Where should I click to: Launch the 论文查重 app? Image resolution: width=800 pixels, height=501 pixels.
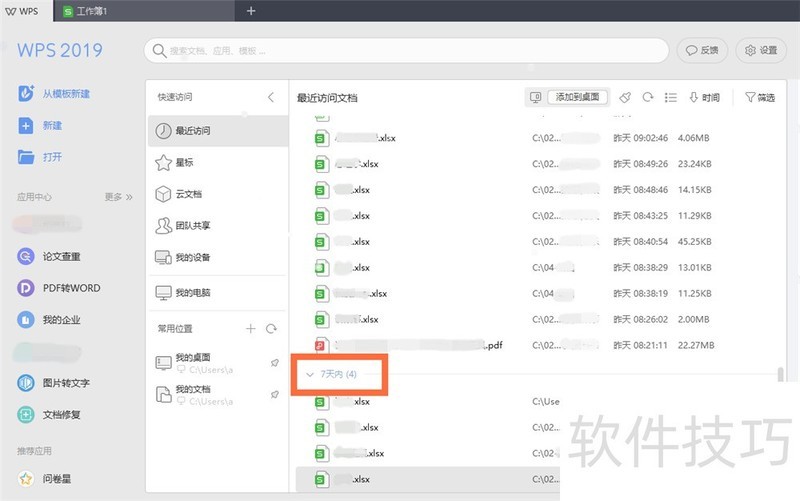point(26,256)
